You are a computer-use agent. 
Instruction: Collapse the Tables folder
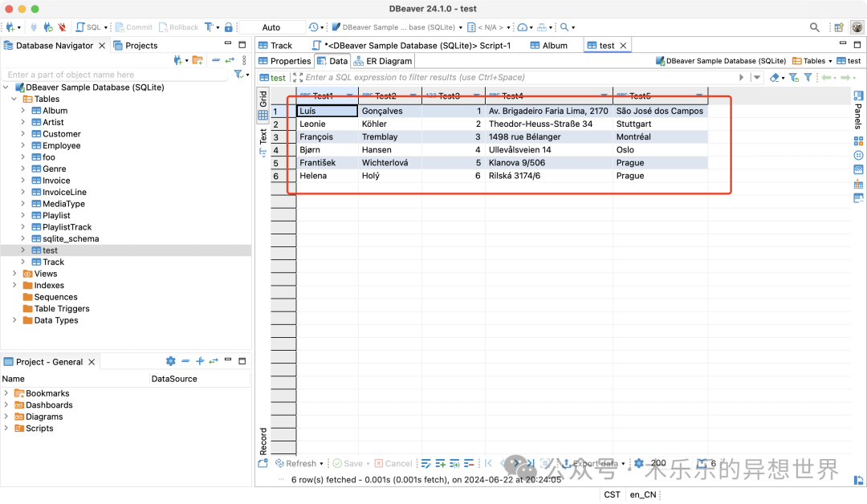pyautogui.click(x=14, y=99)
